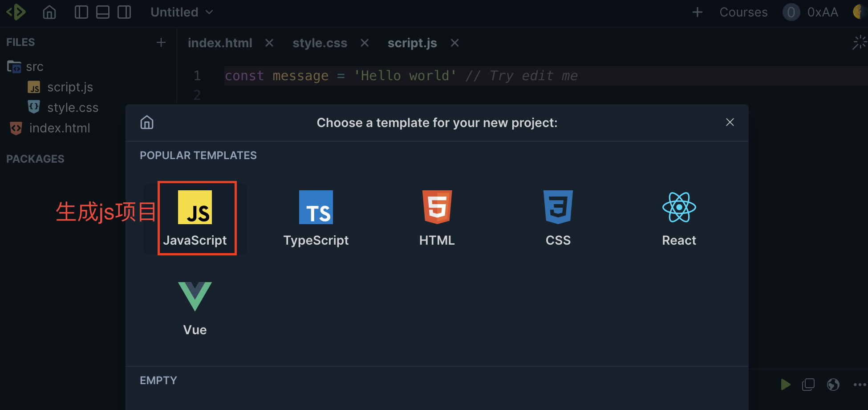Open the Untitled project name dropdown

pyautogui.click(x=182, y=12)
